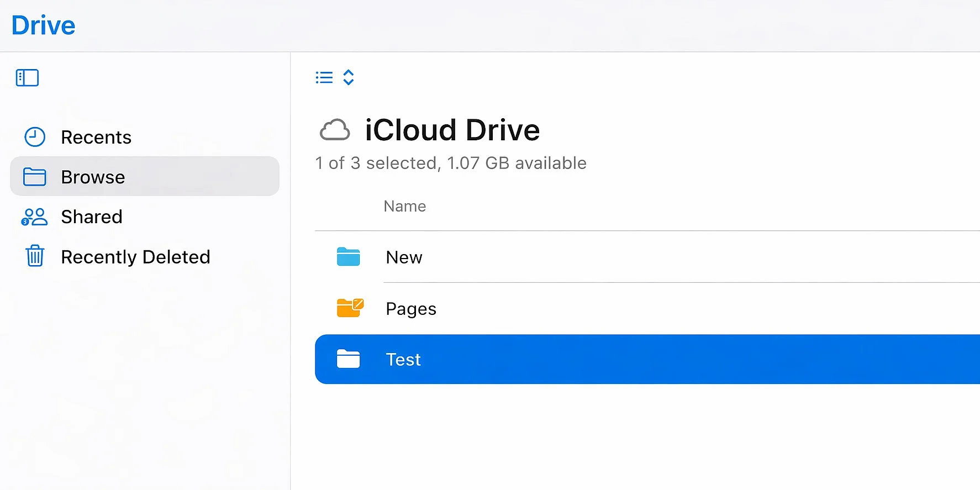Toggle the sidebar panel icon
The height and width of the screenshot is (490, 980).
click(x=27, y=78)
